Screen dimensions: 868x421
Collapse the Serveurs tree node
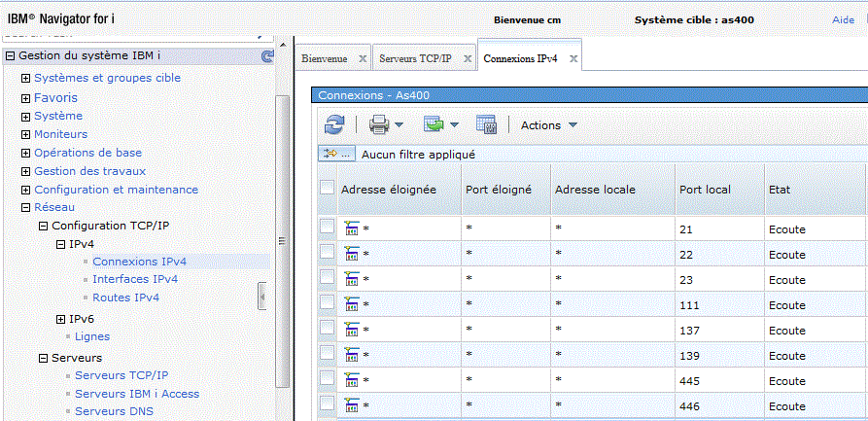pyautogui.click(x=43, y=359)
